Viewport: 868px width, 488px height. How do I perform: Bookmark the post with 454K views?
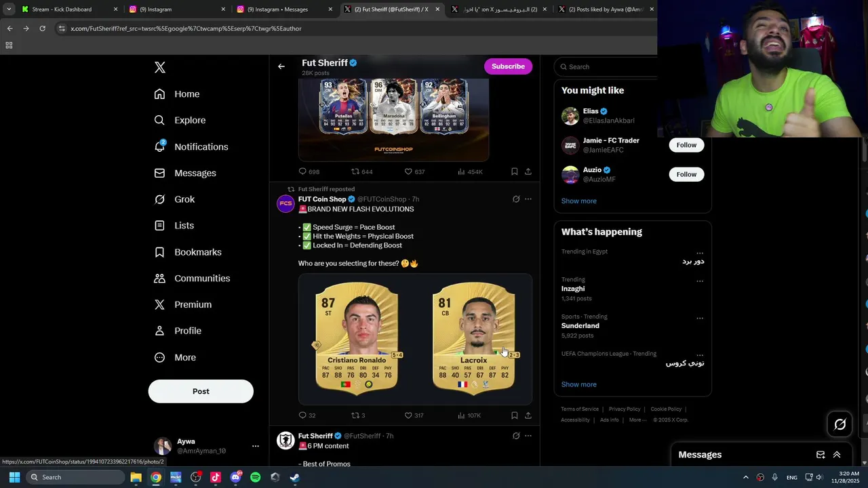514,171
